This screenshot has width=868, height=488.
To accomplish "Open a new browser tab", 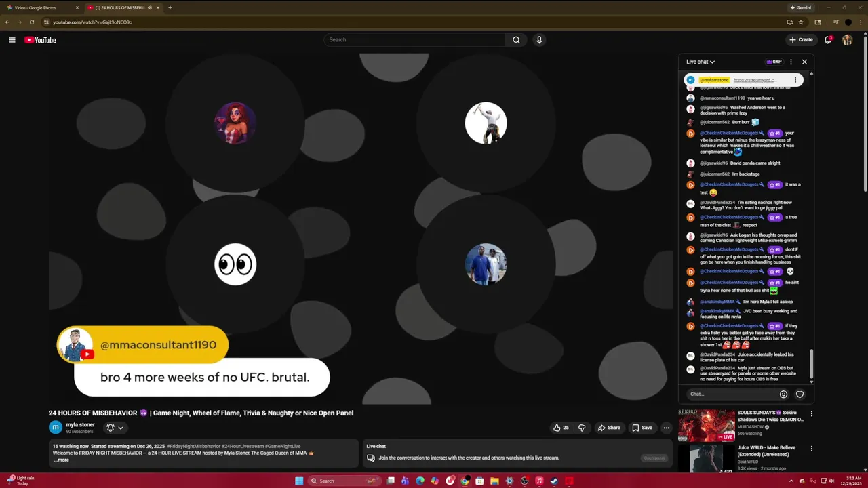I will tap(170, 8).
